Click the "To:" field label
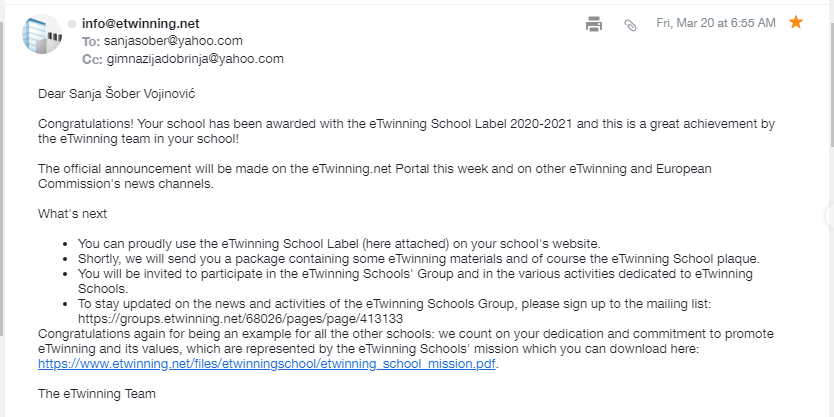Screen dimensions: 834x417 click(x=91, y=41)
